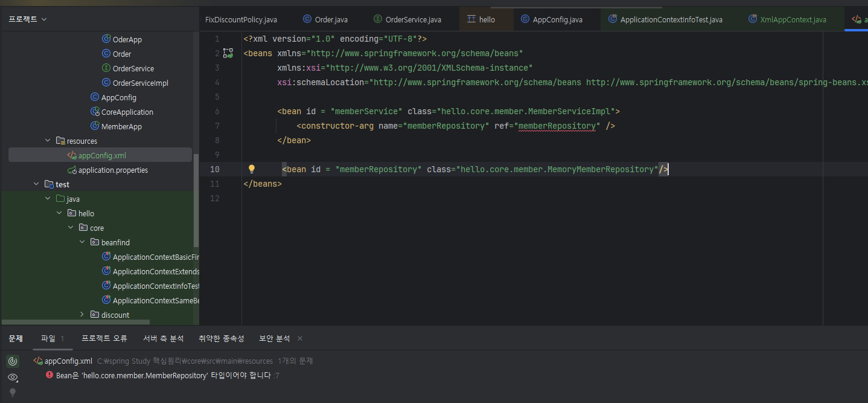This screenshot has width=868, height=403.
Task: Click the AppConfig class icon in tree
Action: 95,97
